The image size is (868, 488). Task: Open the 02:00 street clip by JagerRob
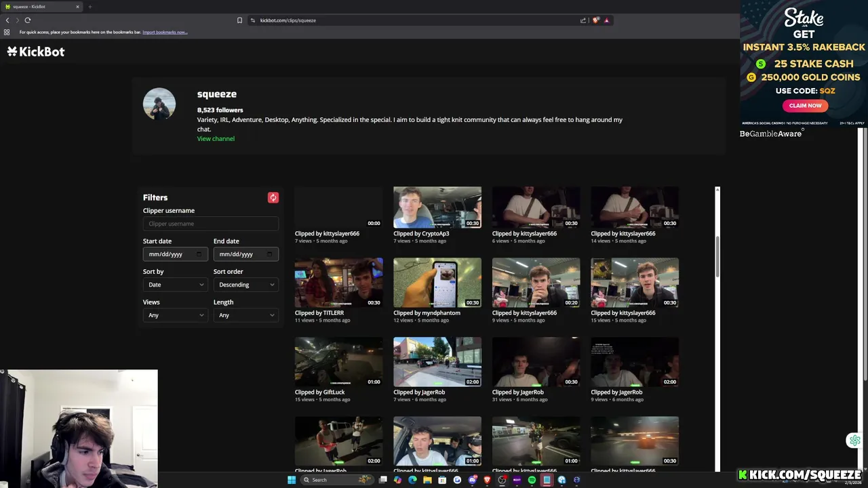pyautogui.click(x=437, y=361)
